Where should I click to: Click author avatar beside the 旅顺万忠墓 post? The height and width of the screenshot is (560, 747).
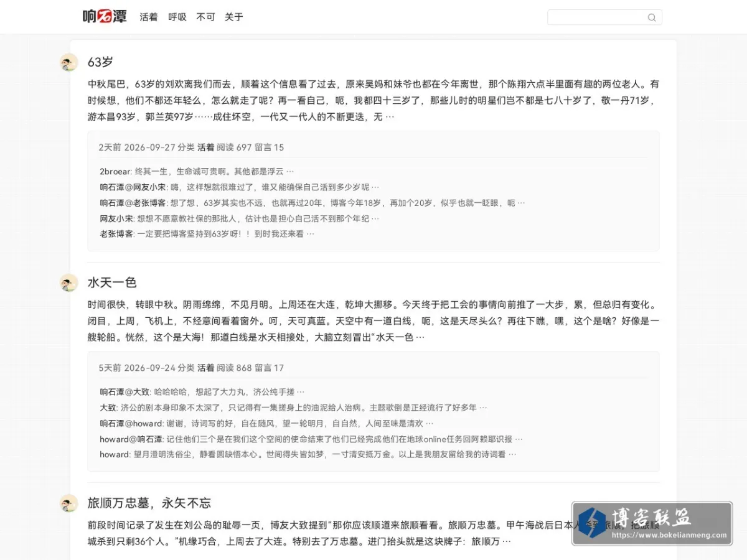pos(68,503)
